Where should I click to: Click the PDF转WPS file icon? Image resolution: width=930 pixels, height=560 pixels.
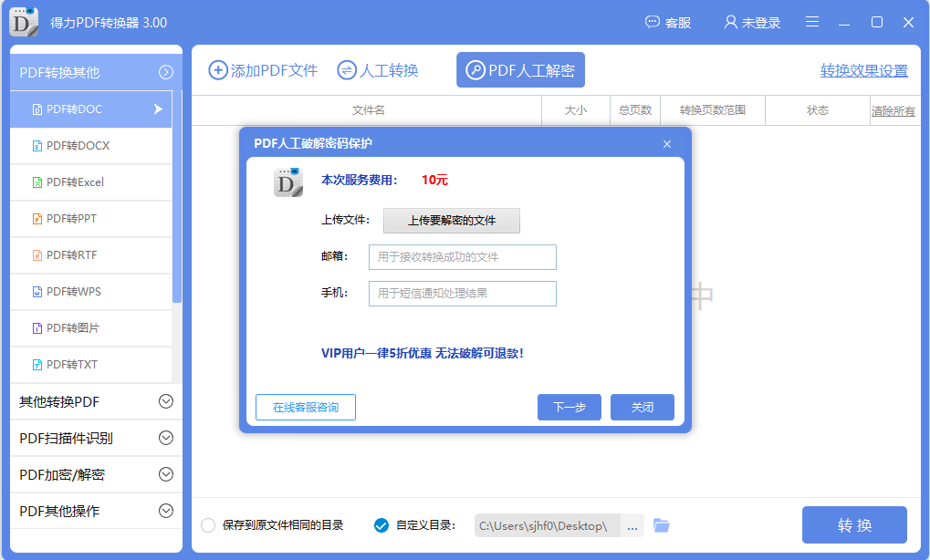click(x=37, y=292)
